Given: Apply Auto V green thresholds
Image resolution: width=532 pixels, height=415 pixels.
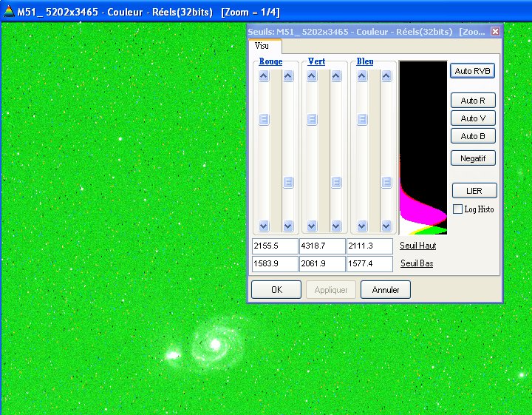Looking at the screenshot, I should click(x=473, y=118).
